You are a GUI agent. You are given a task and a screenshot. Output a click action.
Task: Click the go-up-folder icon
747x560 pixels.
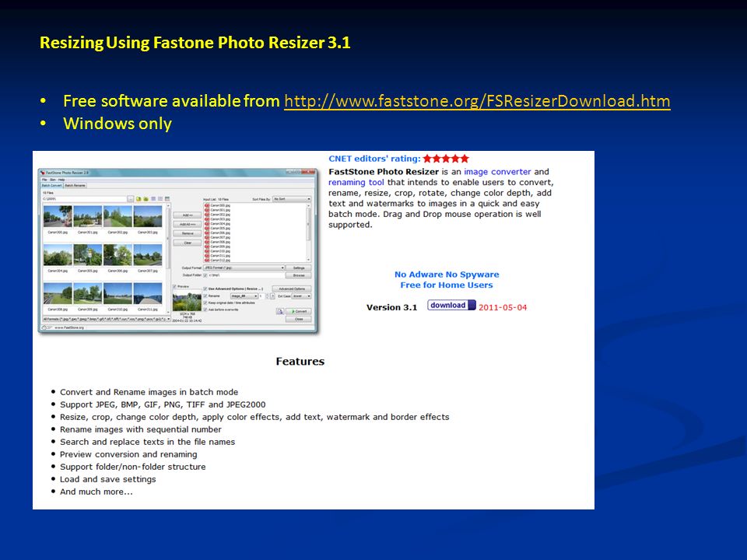click(139, 199)
